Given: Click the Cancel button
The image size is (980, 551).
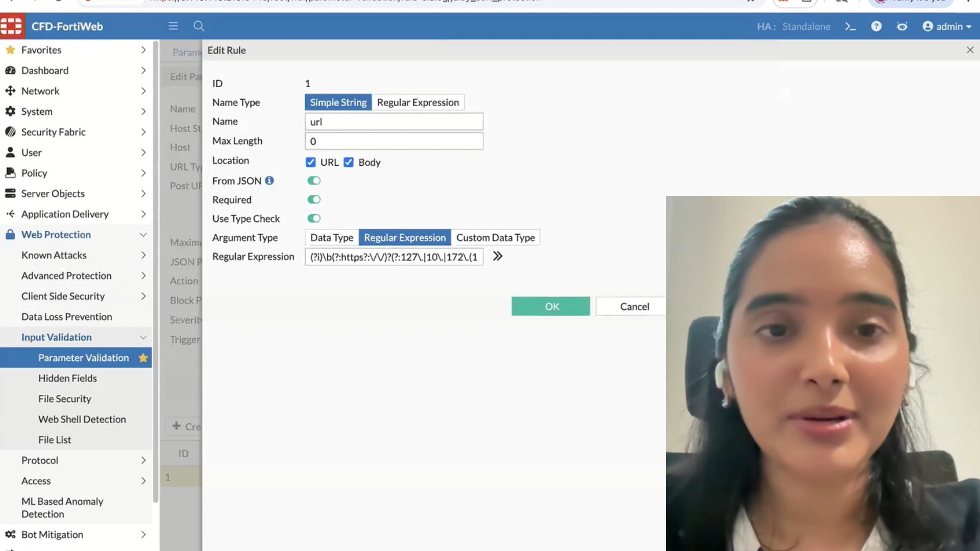Looking at the screenshot, I should [634, 307].
